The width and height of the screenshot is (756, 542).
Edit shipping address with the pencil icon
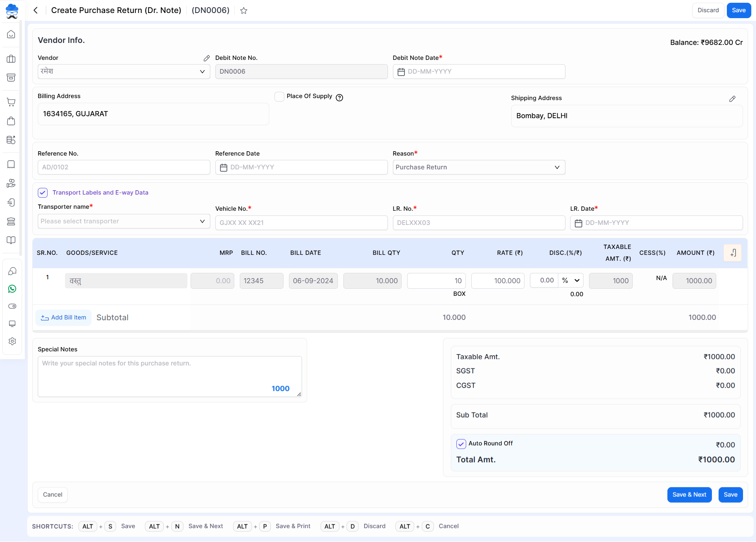click(732, 99)
